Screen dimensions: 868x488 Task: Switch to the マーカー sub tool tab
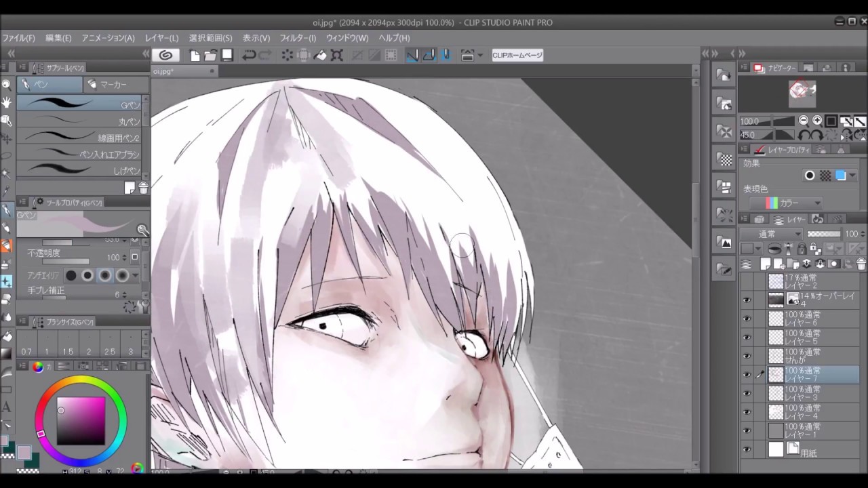click(115, 85)
